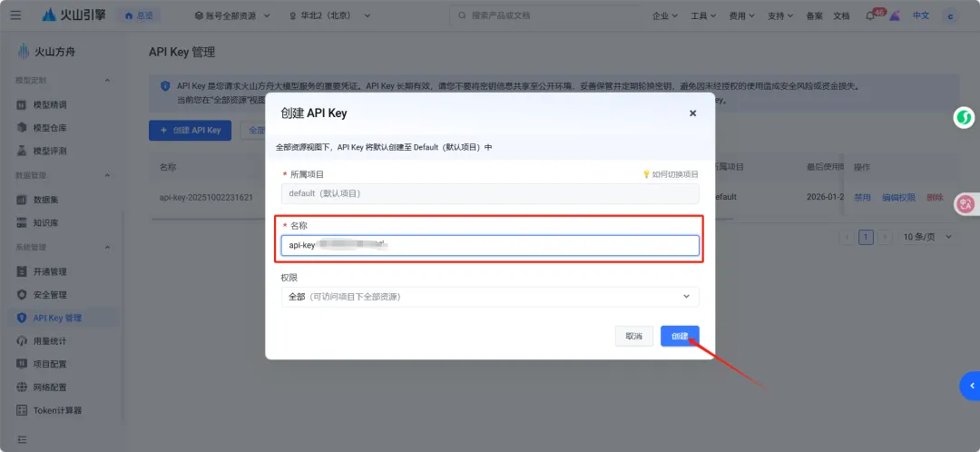980x452 pixels.
Task: Click the 模型精调 sidebar icon
Action: pyautogui.click(x=22, y=105)
